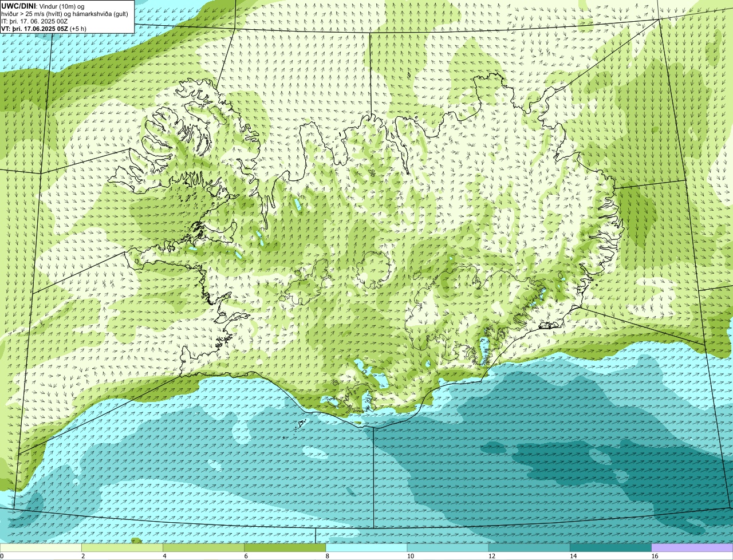
Task: Click the legend scale value "8"
Action: click(x=328, y=556)
